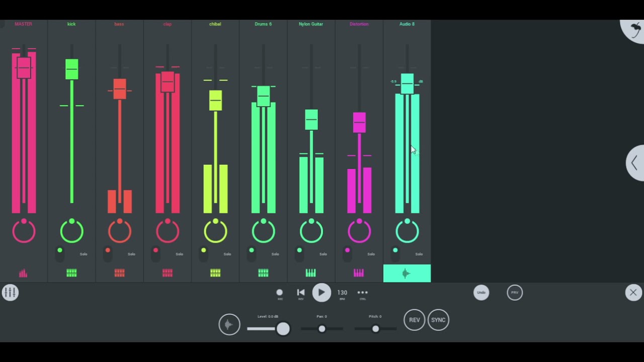Open the Drums 6 channel drum-pad icon
Viewport: 644px width, 362px height.
[263, 273]
